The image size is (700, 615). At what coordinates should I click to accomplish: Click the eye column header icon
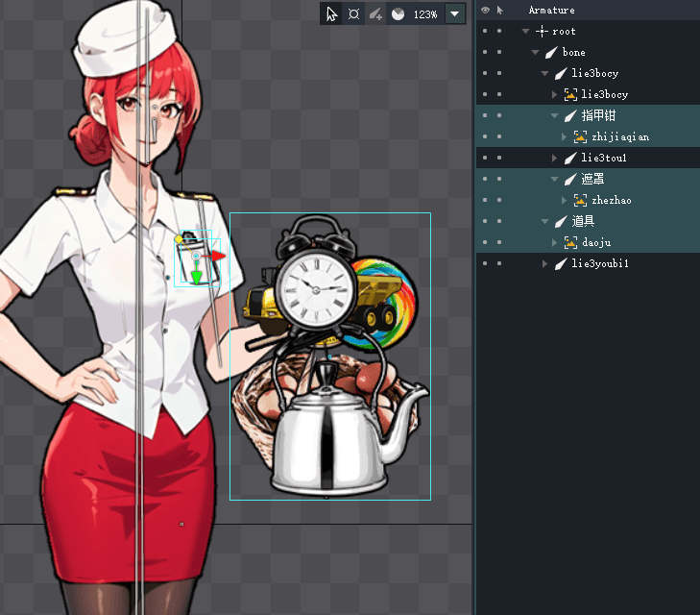[485, 10]
